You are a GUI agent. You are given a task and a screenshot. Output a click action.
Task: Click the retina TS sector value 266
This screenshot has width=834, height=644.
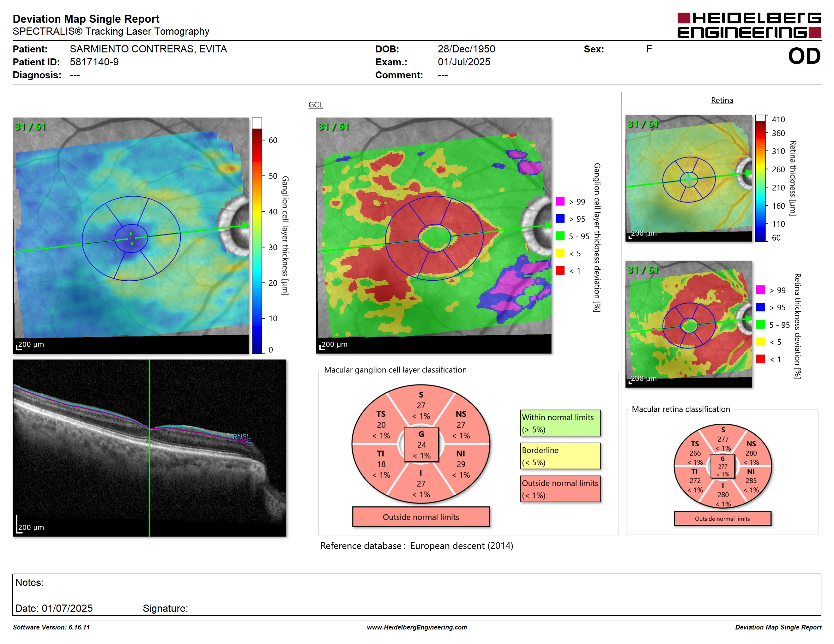pos(695,453)
